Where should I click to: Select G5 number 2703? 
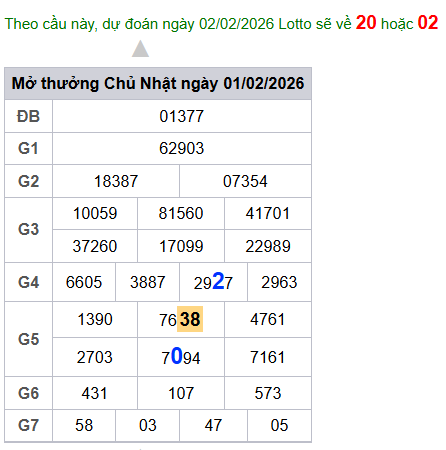(x=95, y=357)
